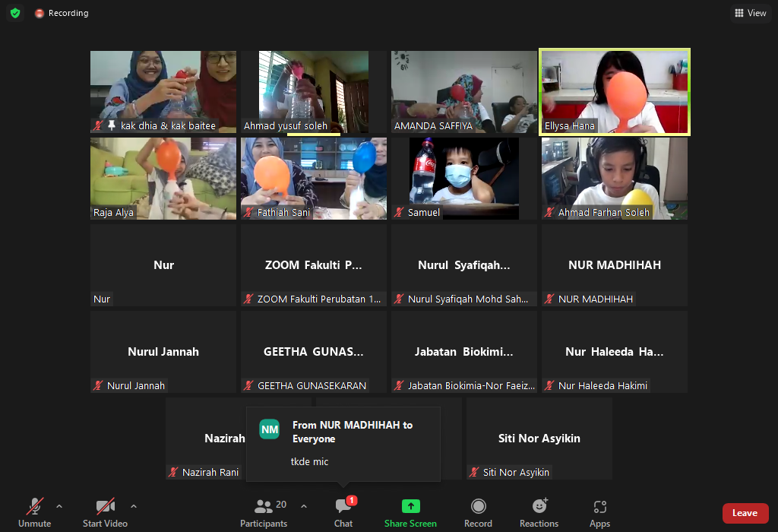Image resolution: width=778 pixels, height=532 pixels.
Task: Click the pinned kak dhia & kak baitee video
Action: (163, 92)
